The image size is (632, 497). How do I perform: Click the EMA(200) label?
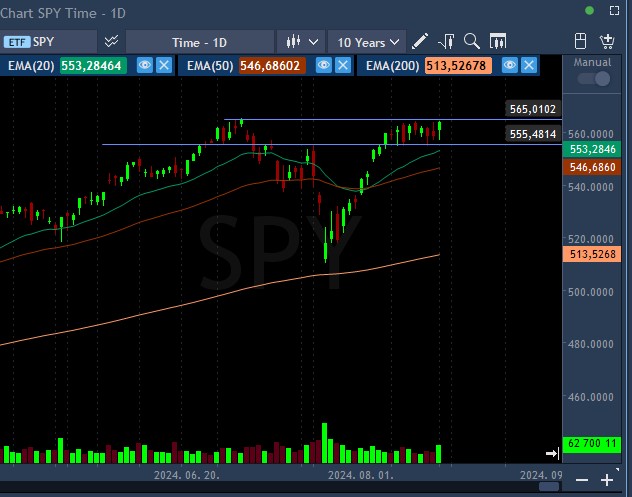click(x=393, y=66)
